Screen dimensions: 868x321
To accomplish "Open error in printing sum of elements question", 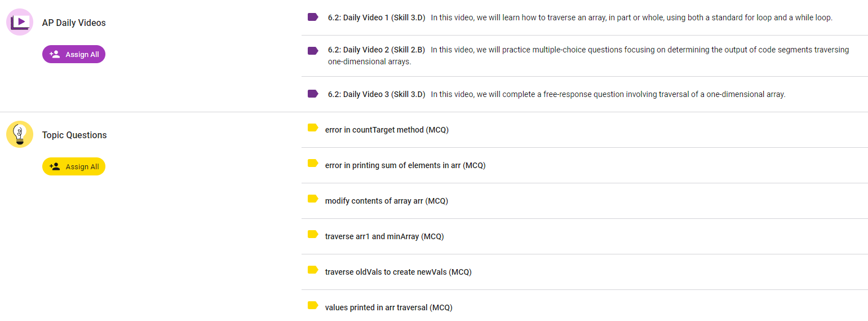I will [x=405, y=165].
